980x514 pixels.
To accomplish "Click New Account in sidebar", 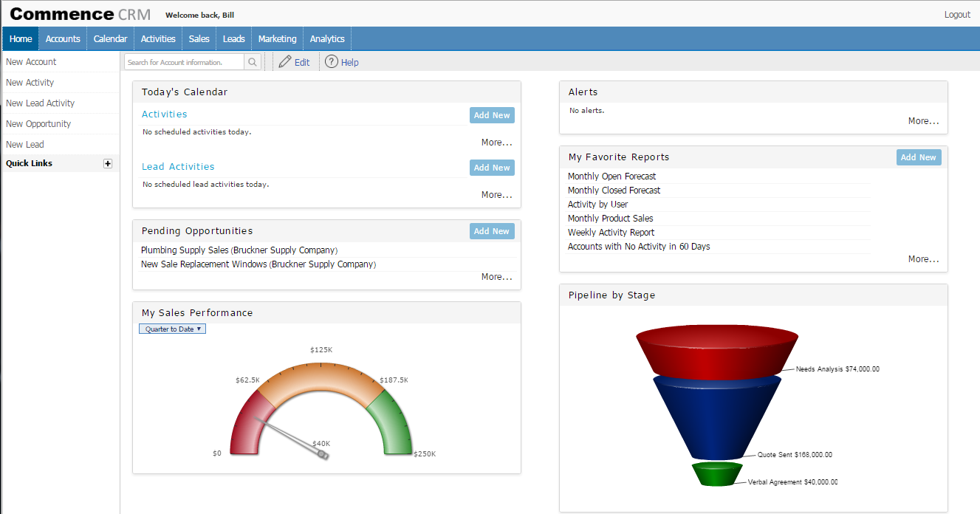I will pos(31,62).
